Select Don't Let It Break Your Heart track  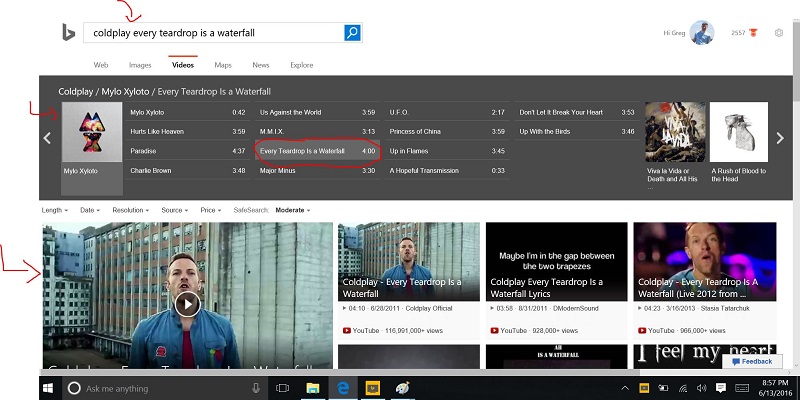(577, 112)
